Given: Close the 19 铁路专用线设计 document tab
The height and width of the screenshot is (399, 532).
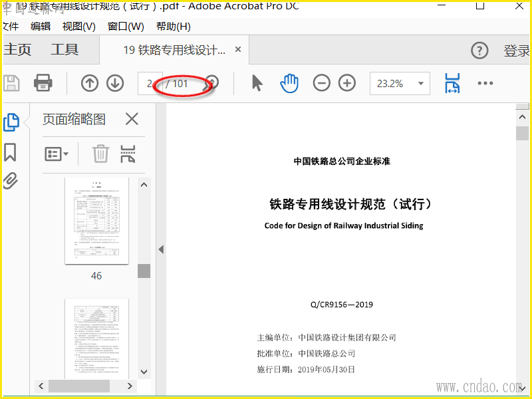Looking at the screenshot, I should (238, 49).
